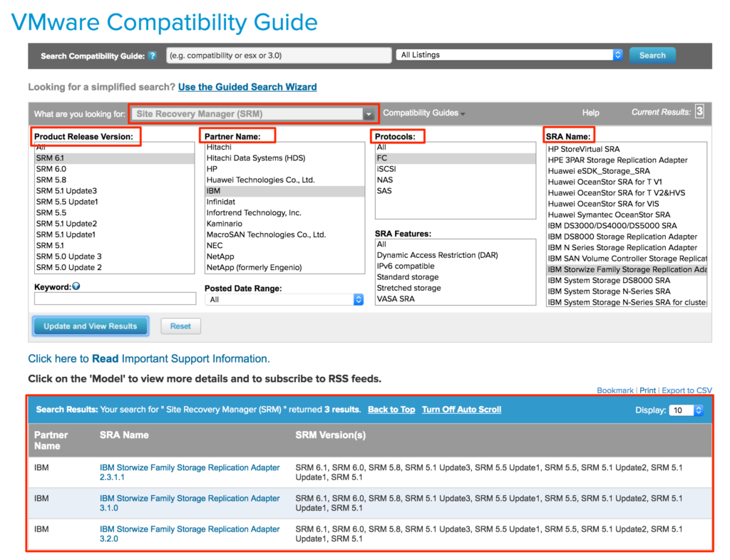The width and height of the screenshot is (730, 560).
Task: Select HPE 3PAR Storage Replication Adapter
Action: (627, 160)
